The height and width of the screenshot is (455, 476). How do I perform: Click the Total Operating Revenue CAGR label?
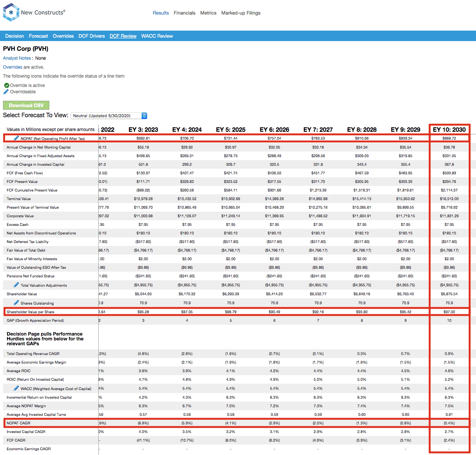pyautogui.click(x=33, y=353)
